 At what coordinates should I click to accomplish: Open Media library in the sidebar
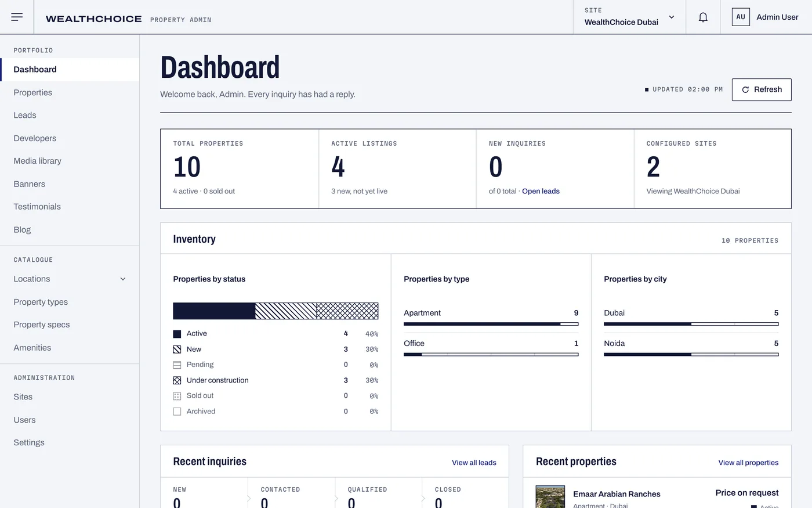tap(70, 161)
